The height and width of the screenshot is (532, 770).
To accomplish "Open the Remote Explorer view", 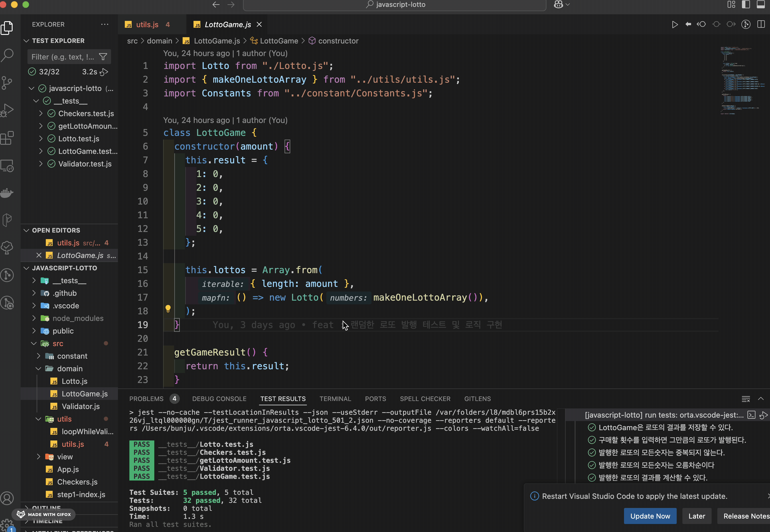I will pyautogui.click(x=7, y=165).
